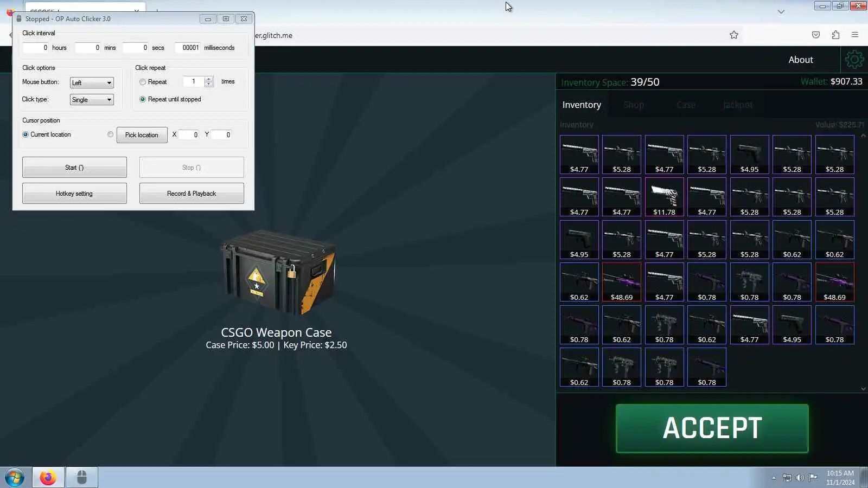The width and height of the screenshot is (868, 488).
Task: Expand Firefox list all tabs chevron
Action: [x=781, y=11]
